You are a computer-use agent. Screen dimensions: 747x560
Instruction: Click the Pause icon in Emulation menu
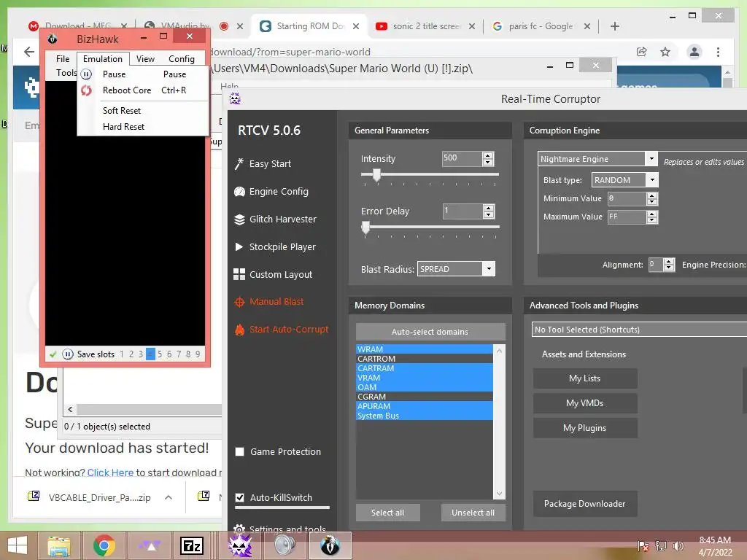click(86, 74)
